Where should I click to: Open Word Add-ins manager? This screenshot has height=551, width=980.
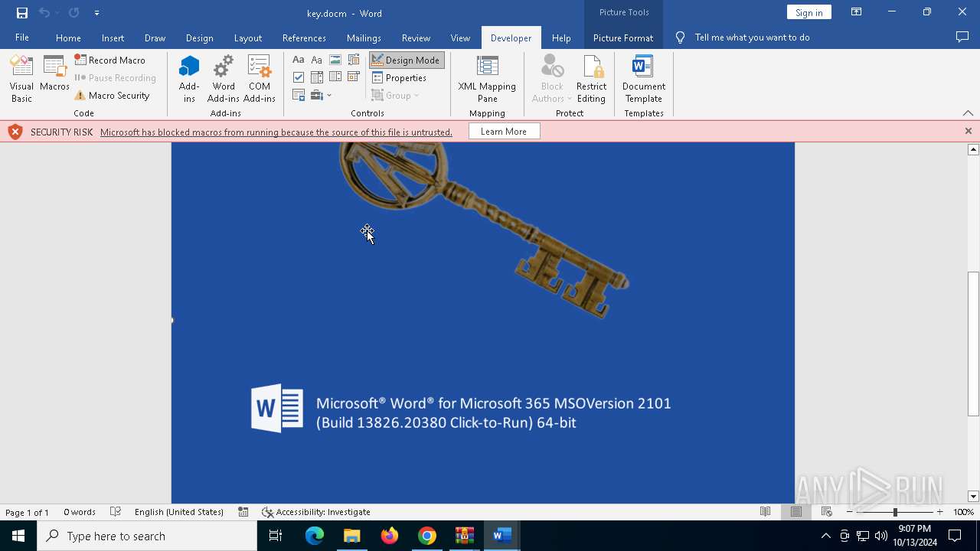pos(224,79)
